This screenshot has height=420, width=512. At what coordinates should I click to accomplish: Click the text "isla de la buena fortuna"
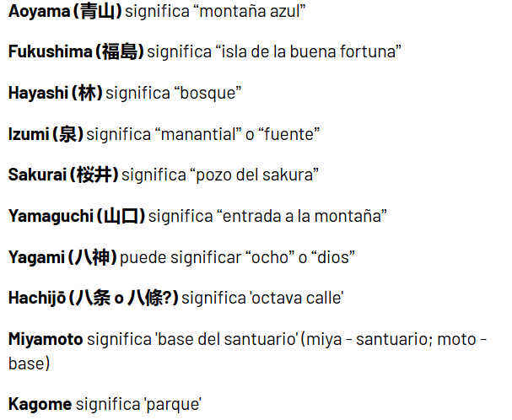click(309, 52)
